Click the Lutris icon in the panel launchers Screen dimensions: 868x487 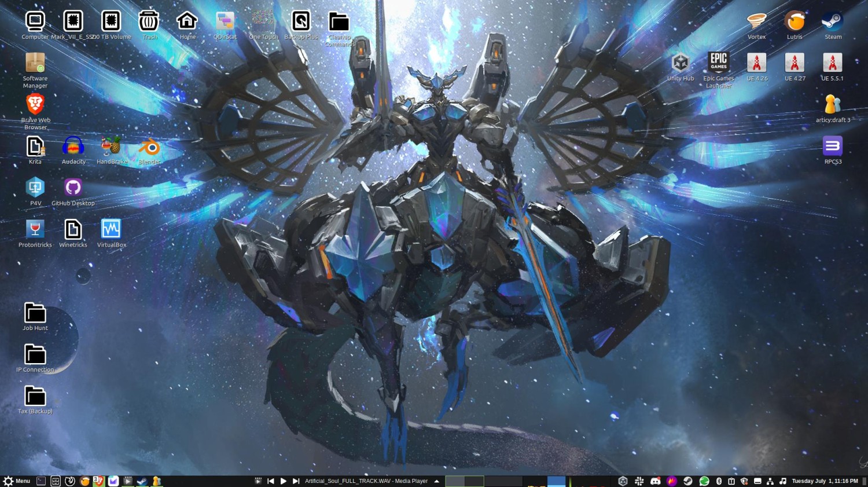[x=84, y=481]
